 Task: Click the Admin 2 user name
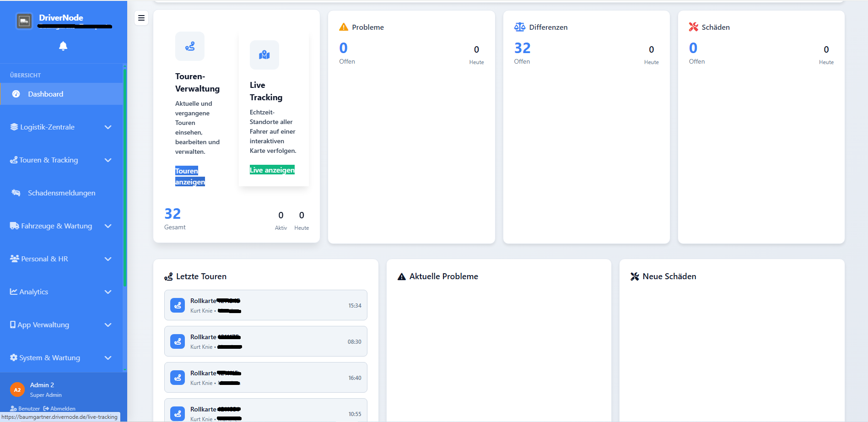coord(42,385)
